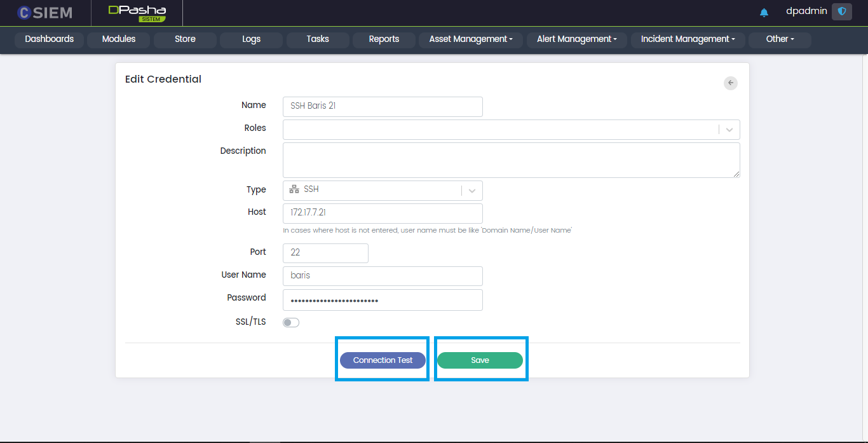This screenshot has height=443, width=868.
Task: Click into the Description text area
Action: point(511,160)
